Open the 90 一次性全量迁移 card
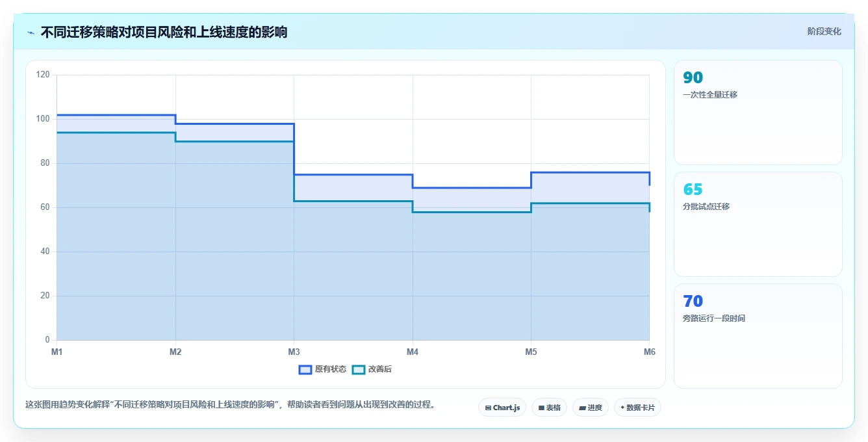 [x=758, y=112]
